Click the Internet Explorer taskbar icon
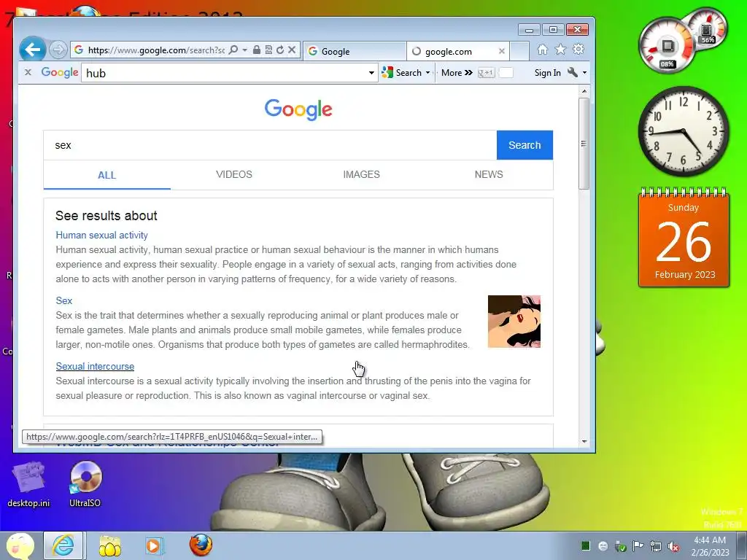Viewport: 747px width, 560px height. (x=63, y=545)
